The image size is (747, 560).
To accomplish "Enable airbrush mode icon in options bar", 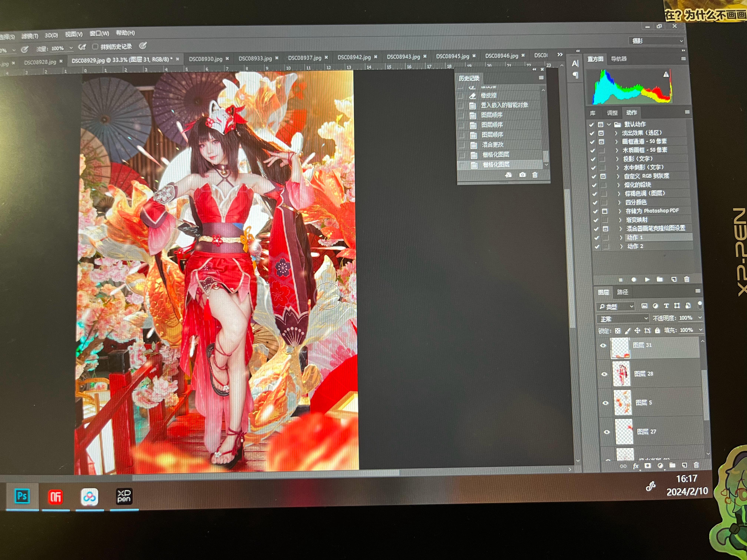I will click(x=82, y=47).
